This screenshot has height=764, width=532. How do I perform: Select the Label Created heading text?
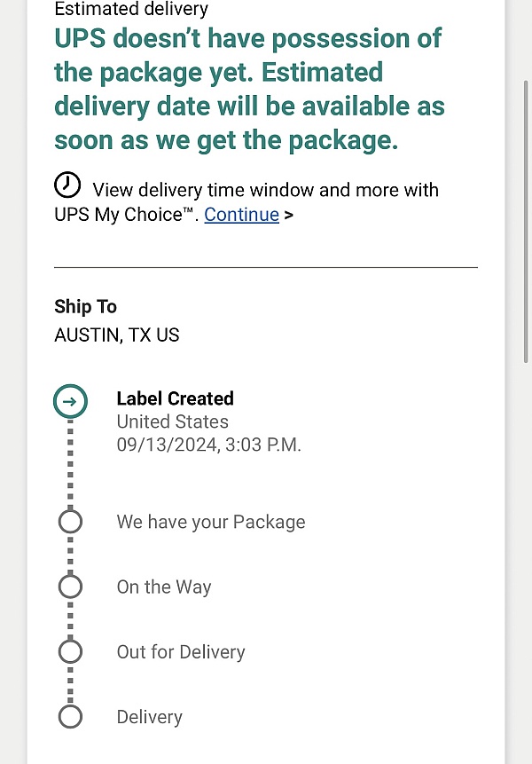175,398
